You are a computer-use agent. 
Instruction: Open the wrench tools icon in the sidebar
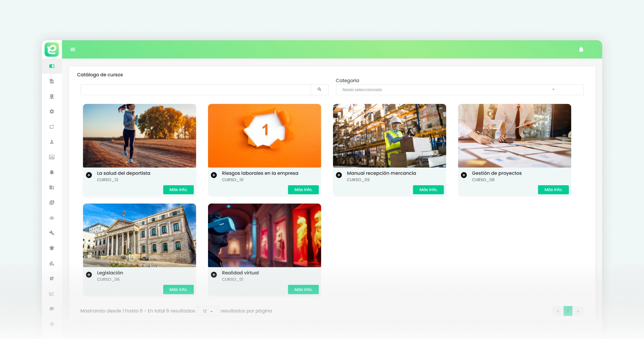[x=52, y=233]
